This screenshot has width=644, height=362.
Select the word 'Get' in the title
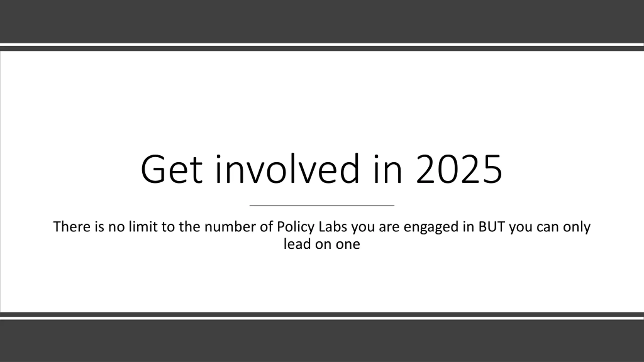[172, 169]
